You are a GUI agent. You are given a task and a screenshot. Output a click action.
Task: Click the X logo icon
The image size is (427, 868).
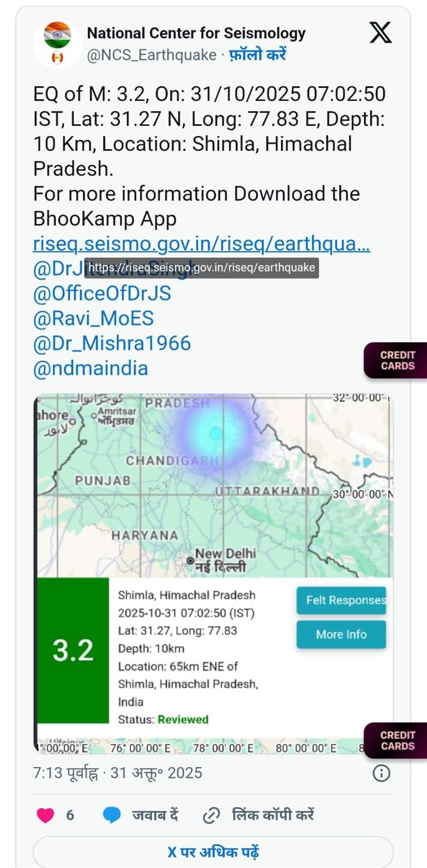[x=380, y=34]
